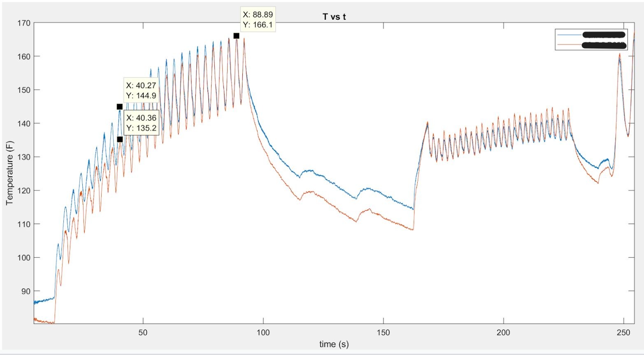
Task: Select the data tip showing Y: 166.1
Action: pos(258,20)
